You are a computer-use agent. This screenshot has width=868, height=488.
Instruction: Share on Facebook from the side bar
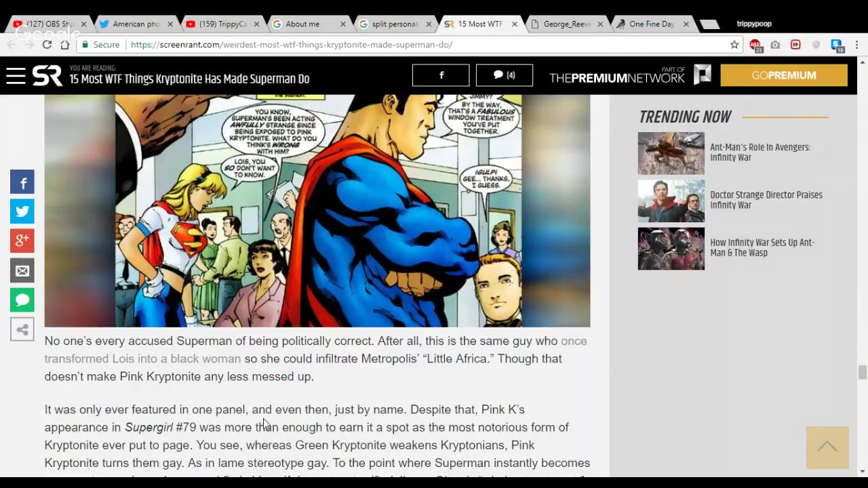22,182
